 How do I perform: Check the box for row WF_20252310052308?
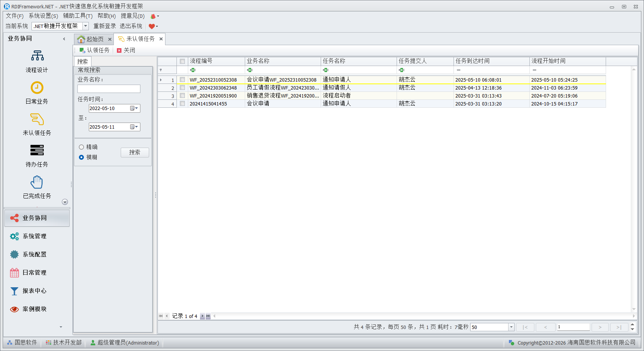(x=183, y=80)
